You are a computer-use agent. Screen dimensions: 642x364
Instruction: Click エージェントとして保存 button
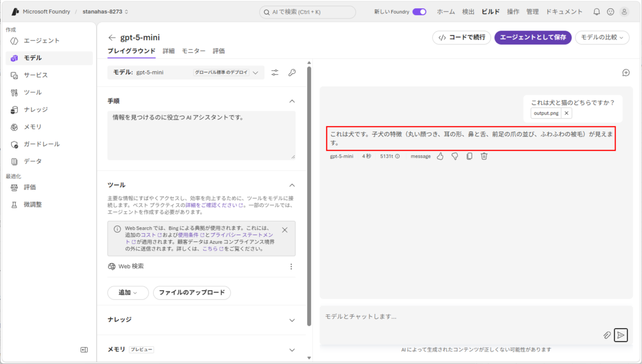click(x=533, y=37)
